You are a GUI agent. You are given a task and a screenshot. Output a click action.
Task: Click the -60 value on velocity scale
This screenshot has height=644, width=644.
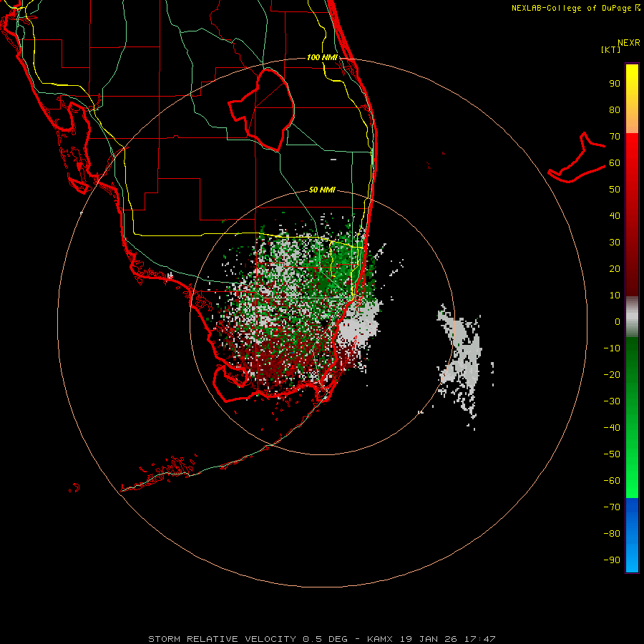(x=612, y=481)
